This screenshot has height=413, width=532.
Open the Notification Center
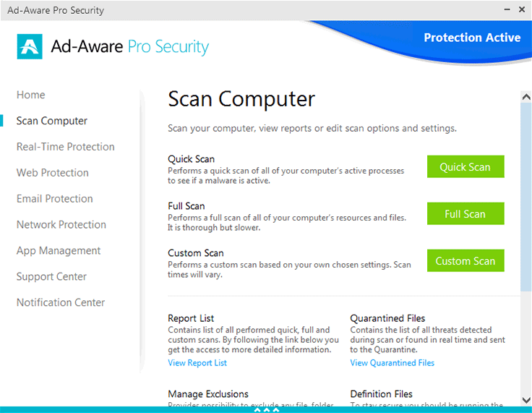61,303
